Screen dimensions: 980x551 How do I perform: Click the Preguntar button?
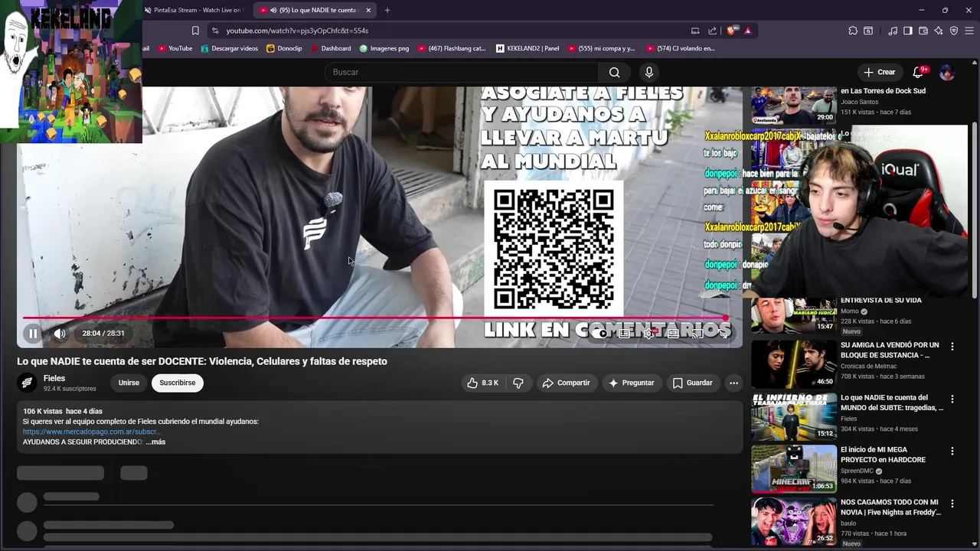coord(632,383)
